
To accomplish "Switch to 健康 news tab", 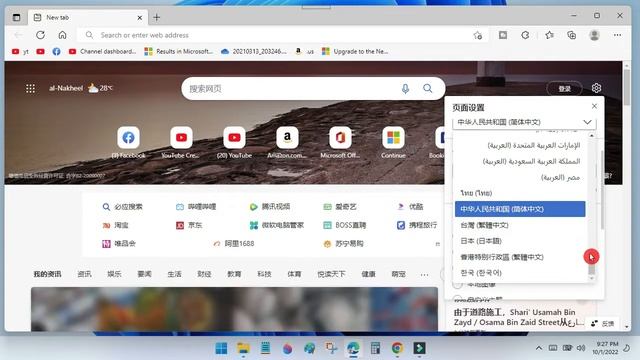I will pos(368,274).
